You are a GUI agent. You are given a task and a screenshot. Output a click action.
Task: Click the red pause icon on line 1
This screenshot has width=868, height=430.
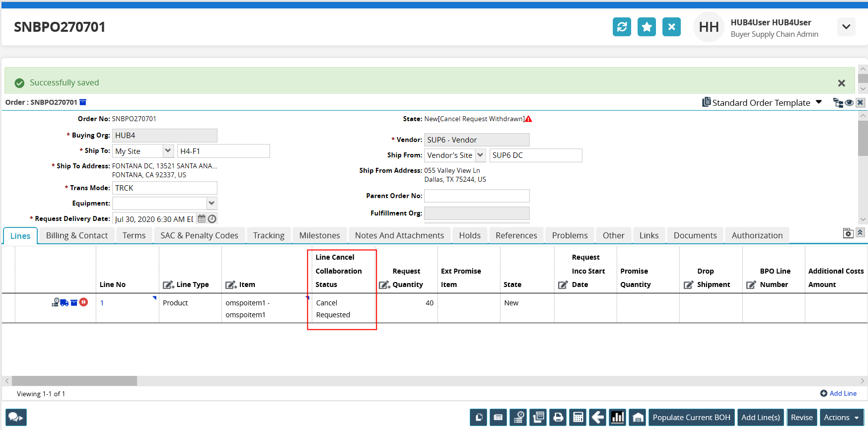point(83,302)
